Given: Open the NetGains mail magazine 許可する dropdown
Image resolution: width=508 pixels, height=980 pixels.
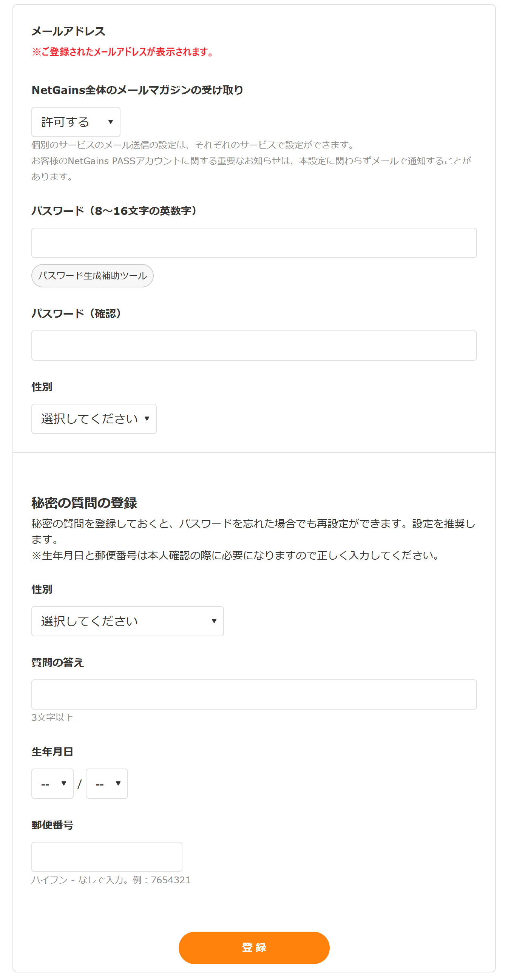Looking at the screenshot, I should [76, 122].
